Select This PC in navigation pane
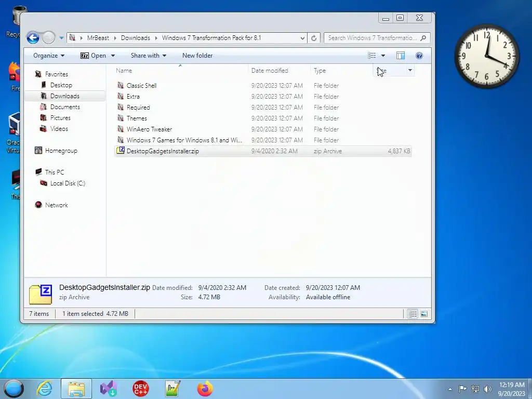 (x=54, y=172)
